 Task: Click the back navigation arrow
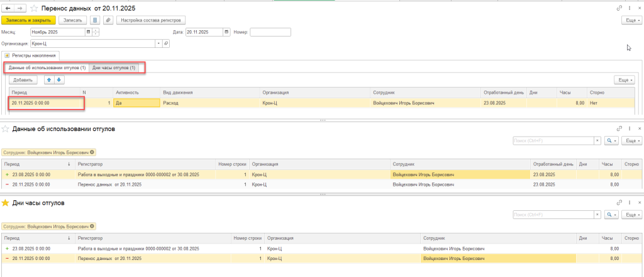click(x=8, y=8)
